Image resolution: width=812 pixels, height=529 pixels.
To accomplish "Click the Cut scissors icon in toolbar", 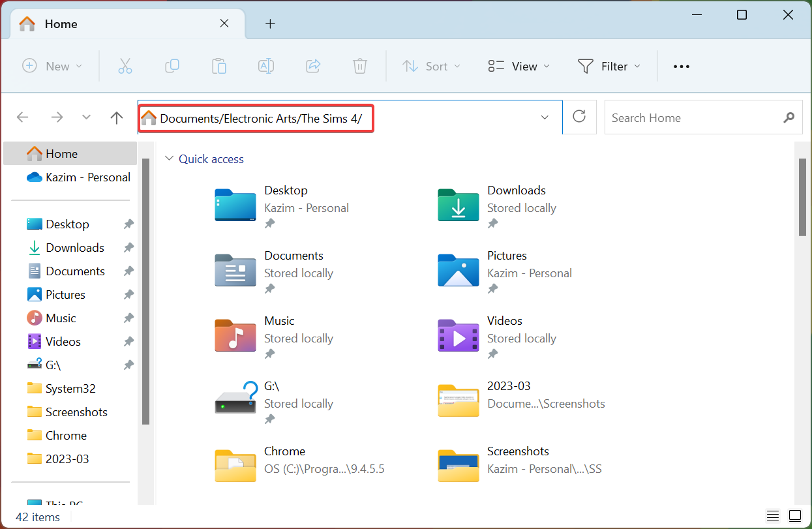I will (x=125, y=66).
